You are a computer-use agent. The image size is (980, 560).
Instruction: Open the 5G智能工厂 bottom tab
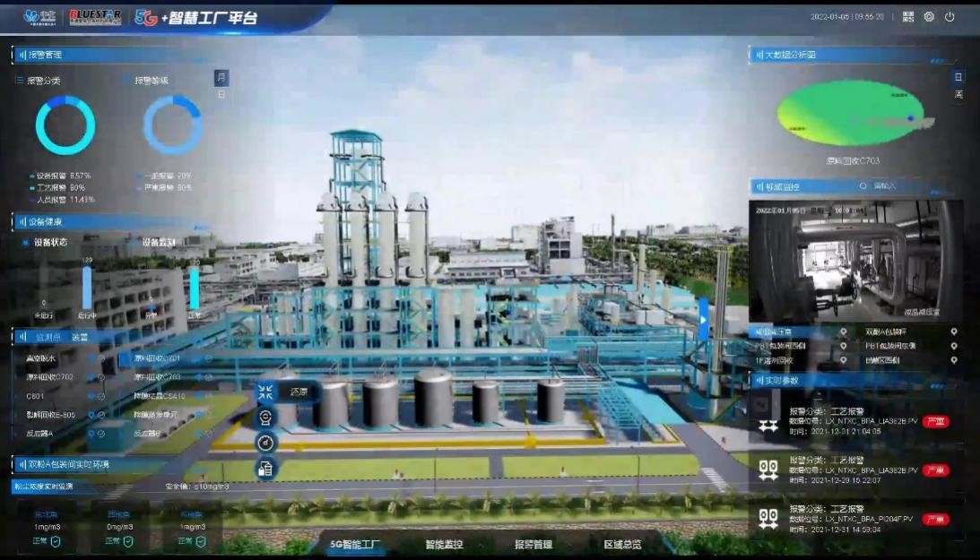coord(355,545)
